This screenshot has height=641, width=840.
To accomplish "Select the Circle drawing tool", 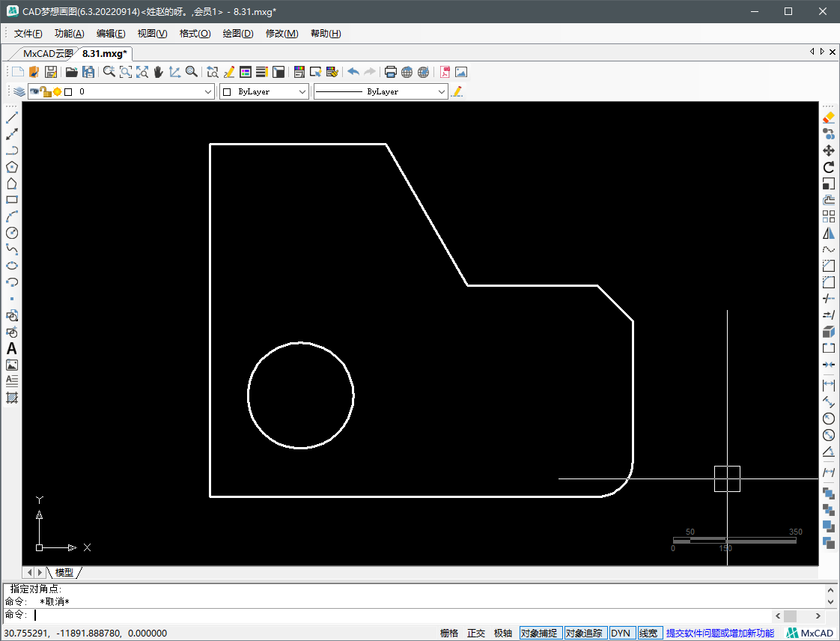I will point(12,233).
